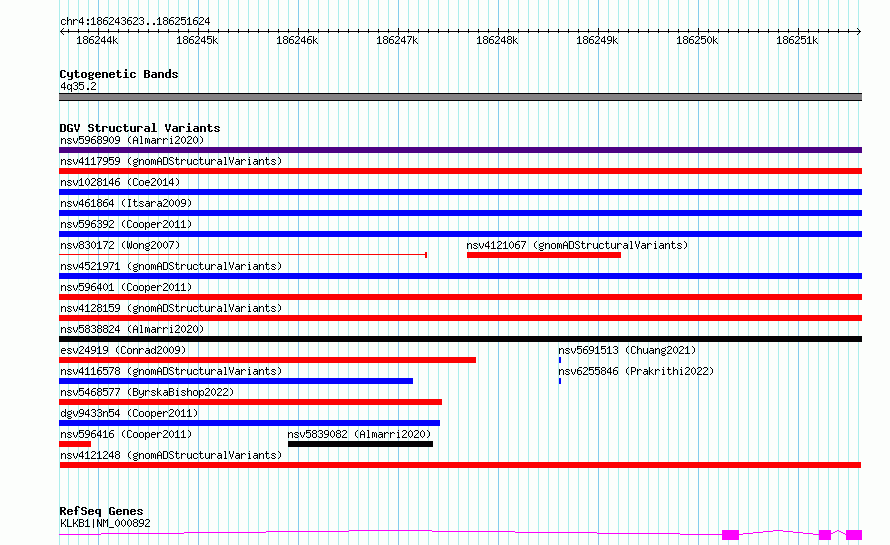Select the nsv4121067 gnomAD red bar
The height and width of the screenshot is (545, 890).
[x=544, y=255]
